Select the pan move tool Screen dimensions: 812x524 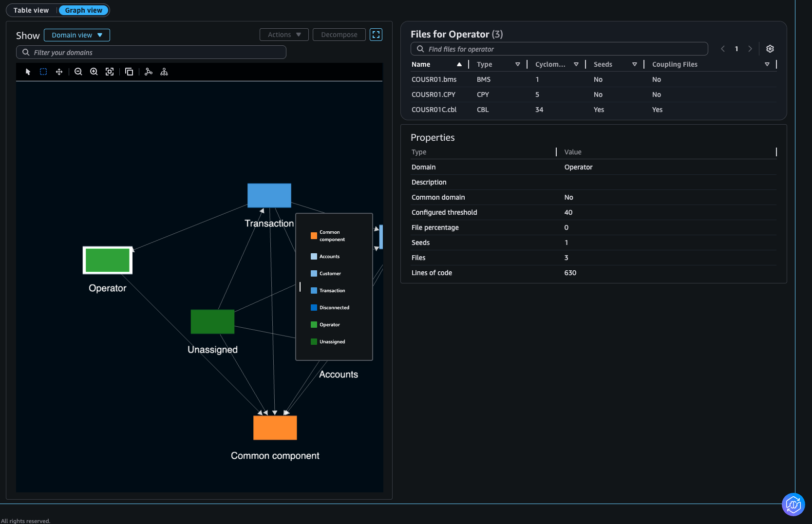coord(59,72)
